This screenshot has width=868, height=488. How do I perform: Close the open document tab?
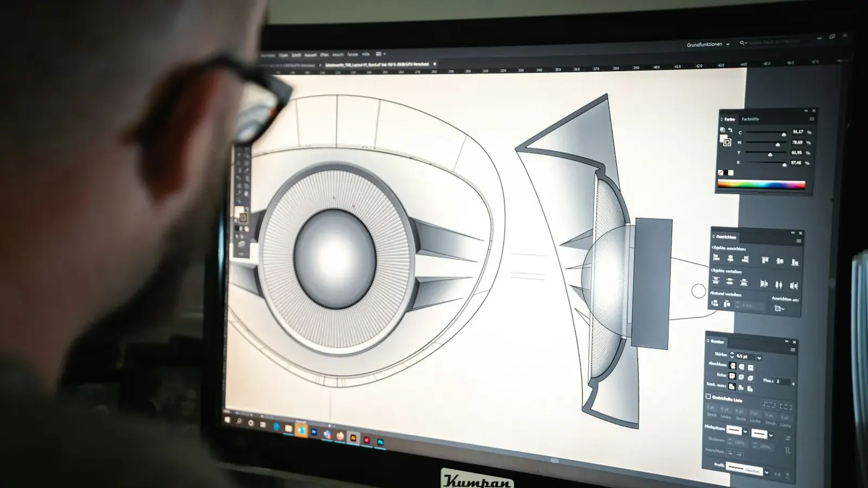[435, 64]
